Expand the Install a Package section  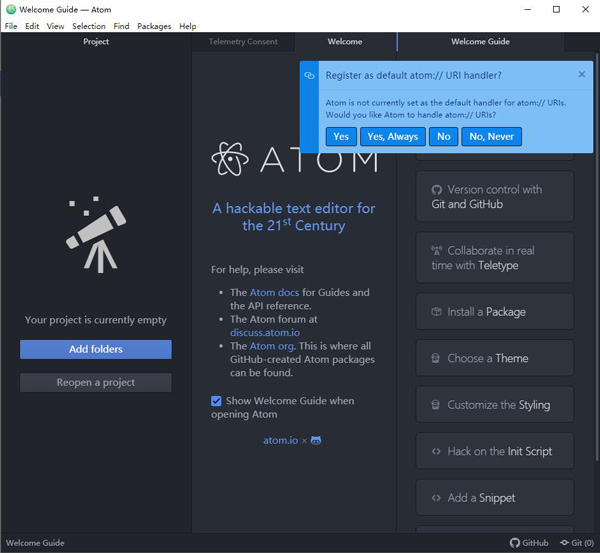pyautogui.click(x=495, y=312)
